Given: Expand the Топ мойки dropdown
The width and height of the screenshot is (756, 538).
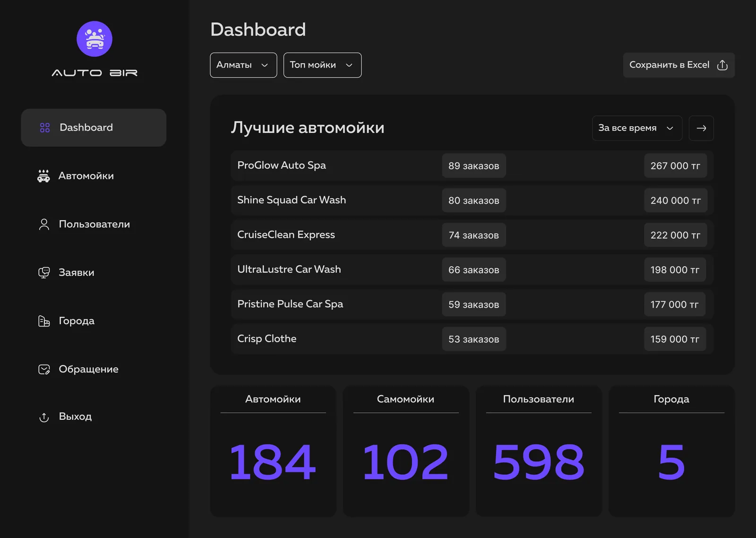Looking at the screenshot, I should coord(322,65).
